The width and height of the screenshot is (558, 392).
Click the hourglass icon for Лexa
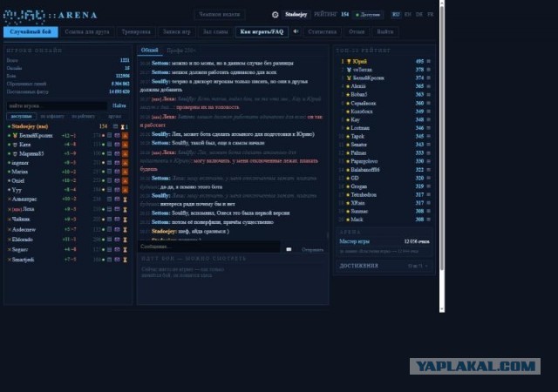[x=125, y=210]
